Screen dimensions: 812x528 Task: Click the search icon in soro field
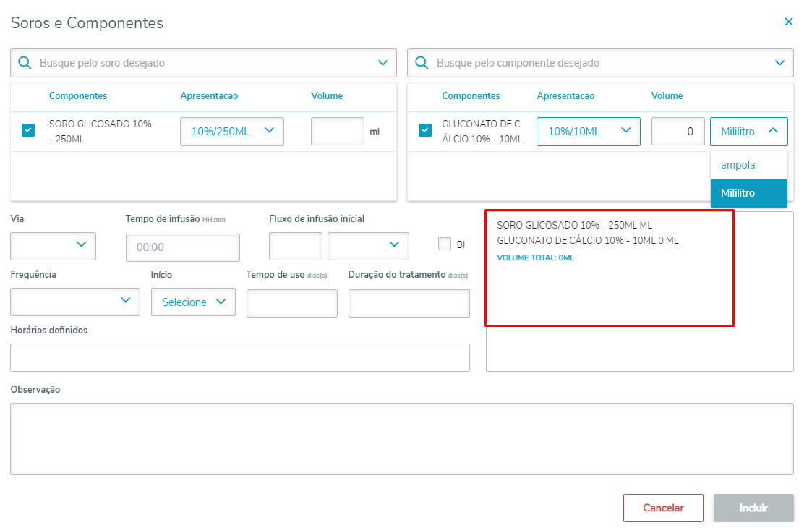pos(25,63)
